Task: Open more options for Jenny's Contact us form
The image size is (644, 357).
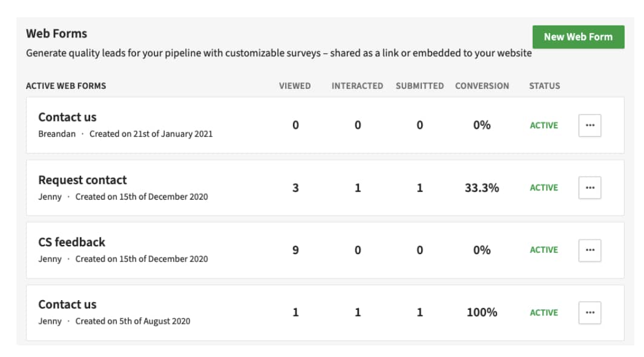Action: point(590,312)
